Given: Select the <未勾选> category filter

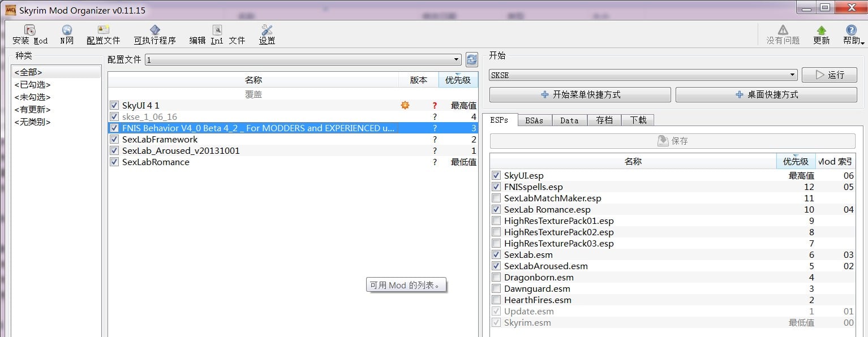Looking at the screenshot, I should (56, 97).
